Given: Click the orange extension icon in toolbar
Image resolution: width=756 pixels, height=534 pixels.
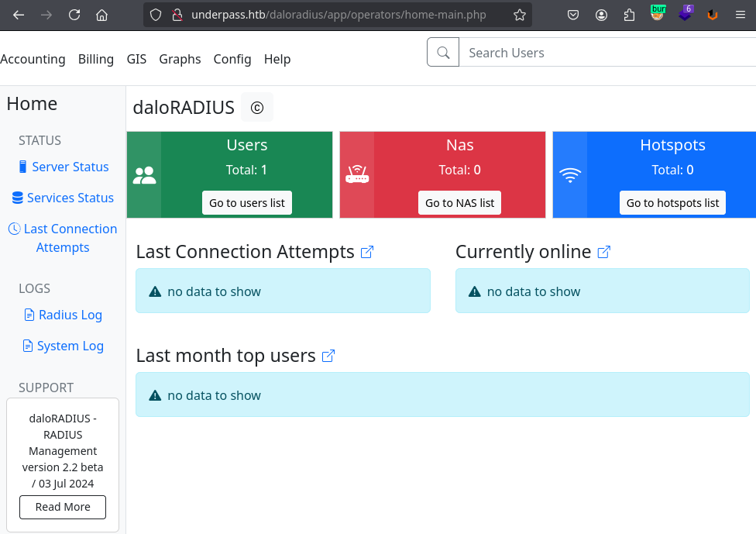Looking at the screenshot, I should tap(713, 15).
